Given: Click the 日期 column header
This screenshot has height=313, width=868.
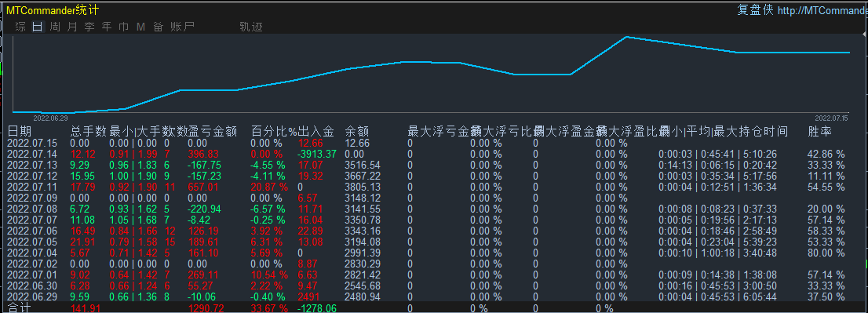Looking at the screenshot, I should point(20,132).
